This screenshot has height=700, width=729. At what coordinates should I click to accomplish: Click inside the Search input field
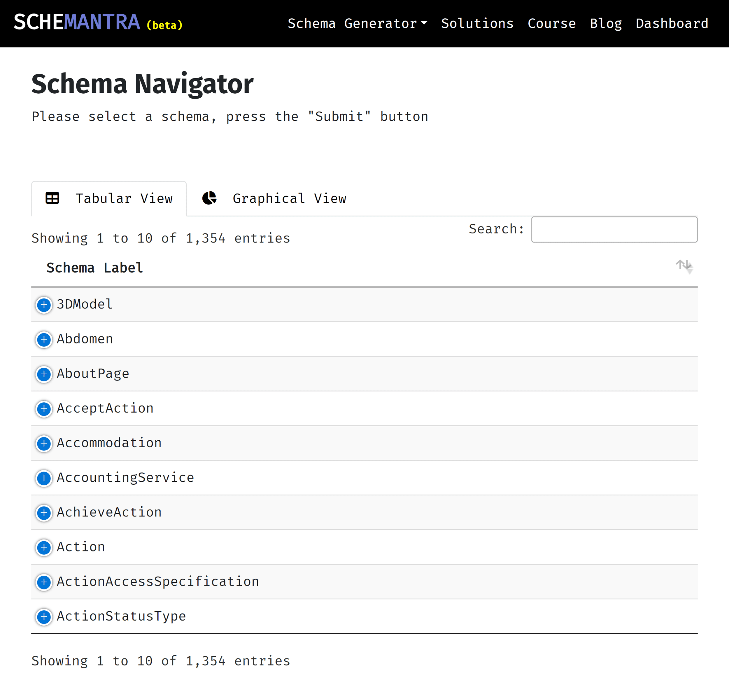click(x=614, y=230)
